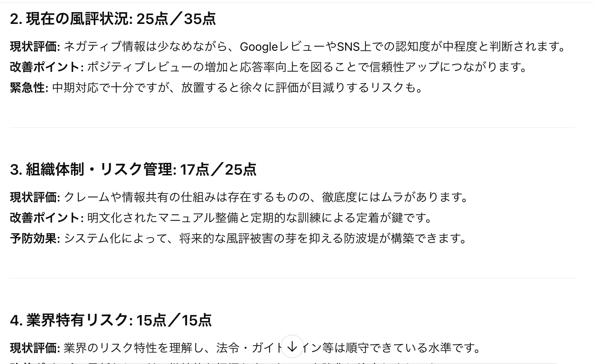Click the heading 2. 現在の風評状況

pos(113,19)
